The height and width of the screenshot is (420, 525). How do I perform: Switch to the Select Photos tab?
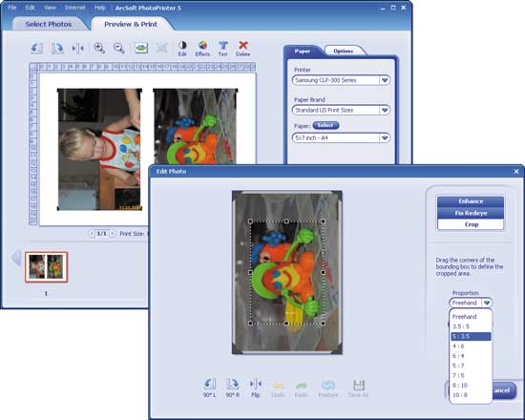(49, 24)
